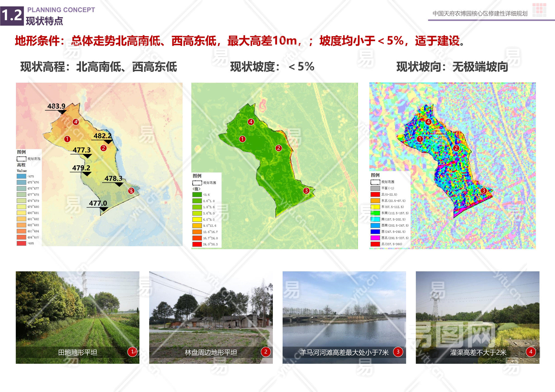Click the header title 中国天府农博园核心区修建性详细规划
Viewport: 555px width, 392px height.
480,14
